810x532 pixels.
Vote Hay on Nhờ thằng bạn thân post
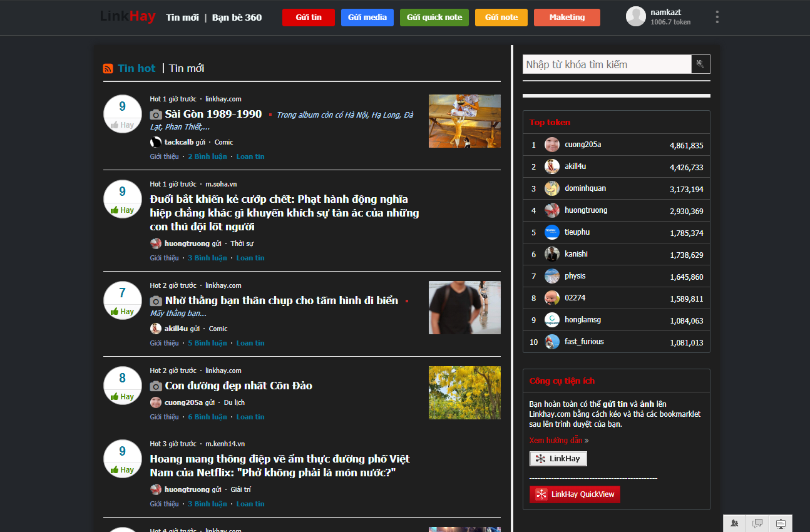[123, 312]
